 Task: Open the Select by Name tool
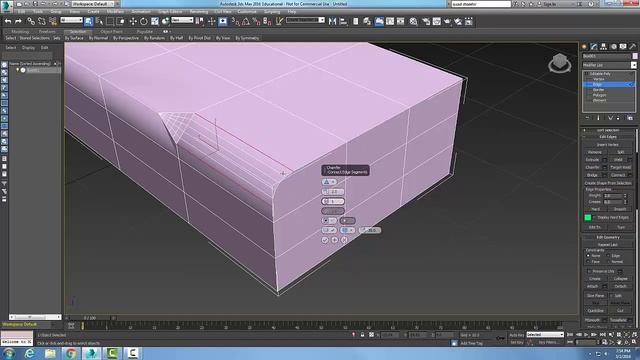coord(99,21)
